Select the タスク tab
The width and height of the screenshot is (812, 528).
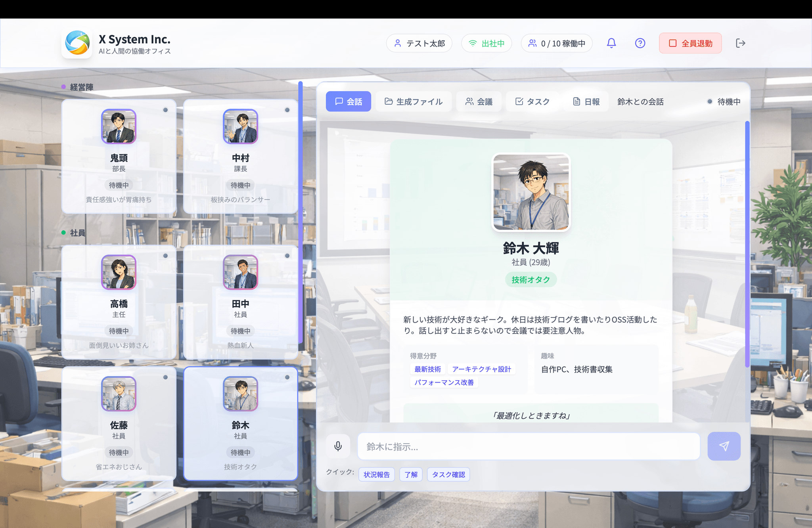[532, 101]
